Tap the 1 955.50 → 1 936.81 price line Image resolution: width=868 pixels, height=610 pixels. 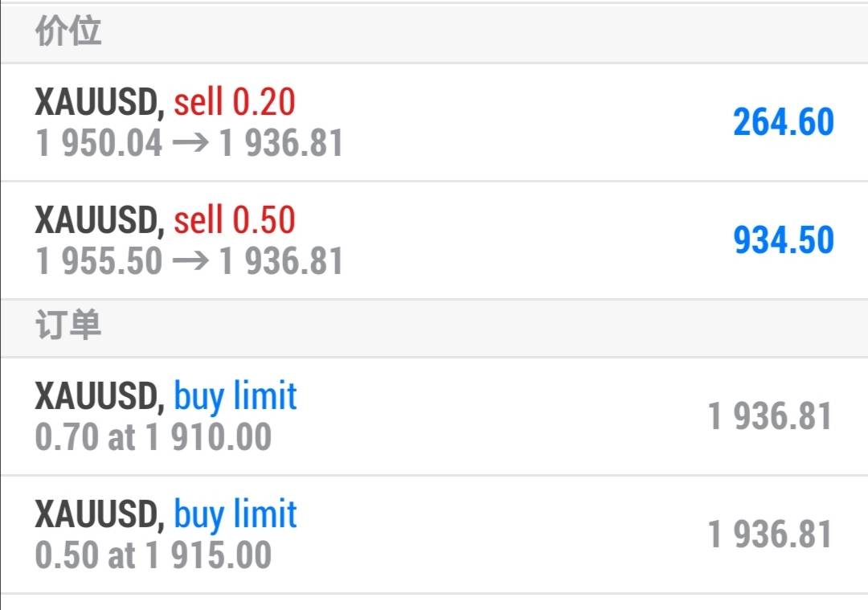[190, 262]
